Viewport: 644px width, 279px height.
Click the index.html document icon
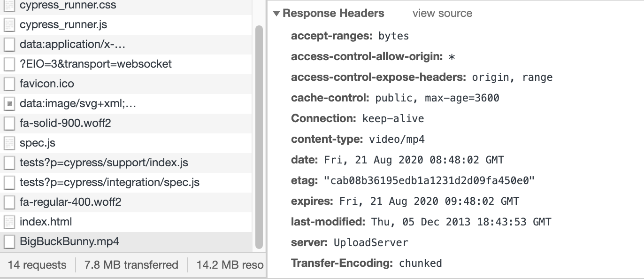click(9, 222)
